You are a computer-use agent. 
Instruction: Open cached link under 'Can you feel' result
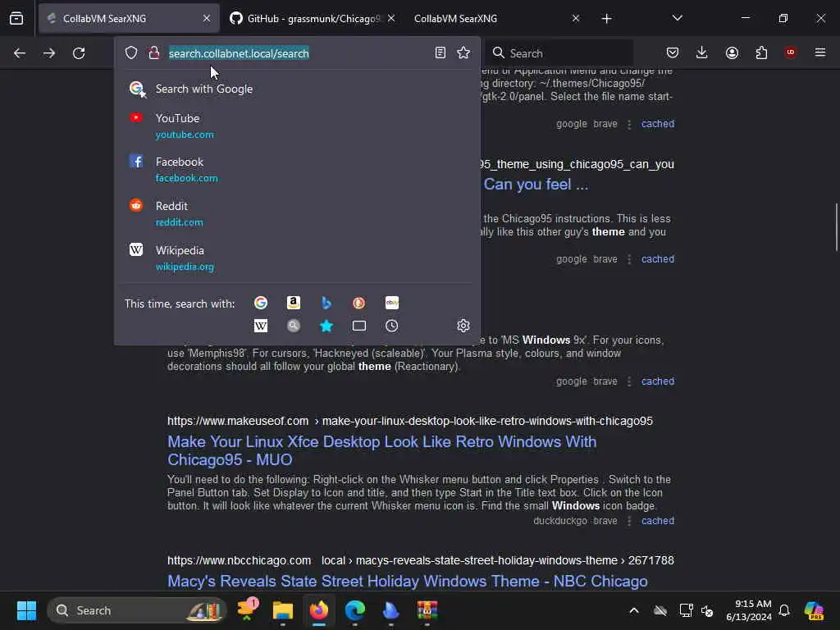coord(658,259)
